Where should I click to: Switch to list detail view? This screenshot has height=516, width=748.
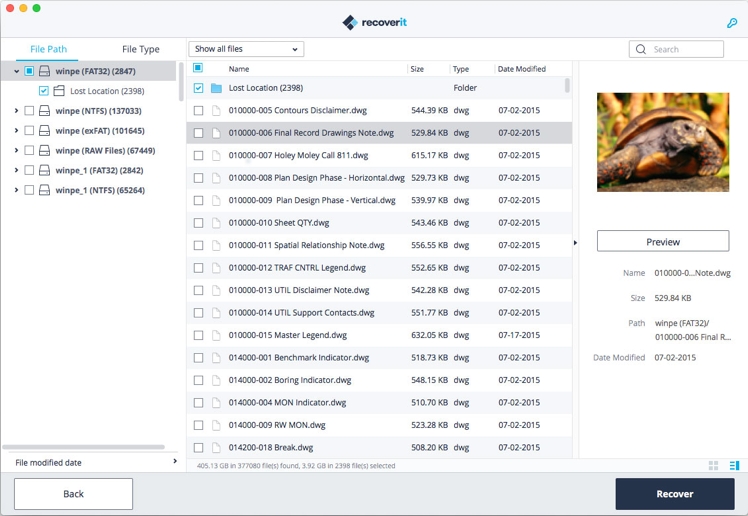click(x=734, y=465)
